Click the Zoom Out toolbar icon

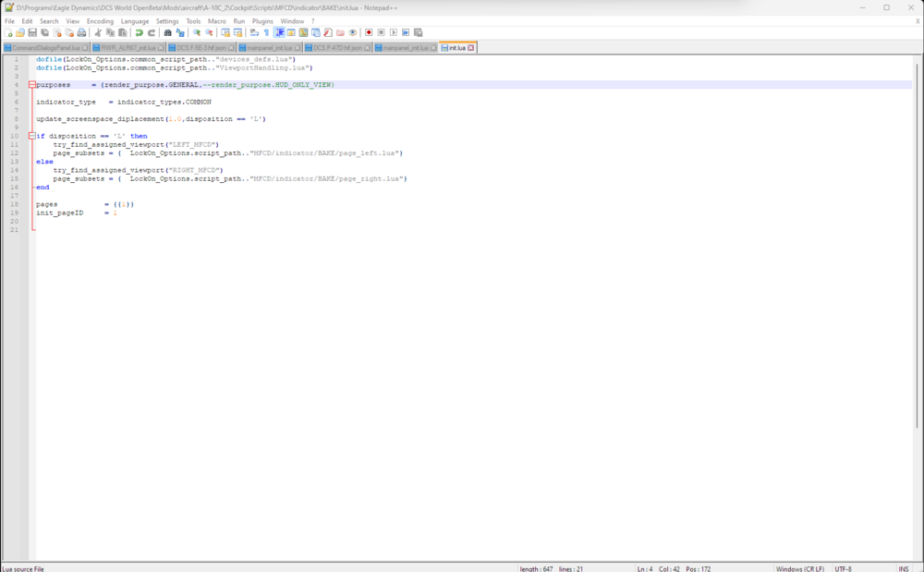coord(209,32)
